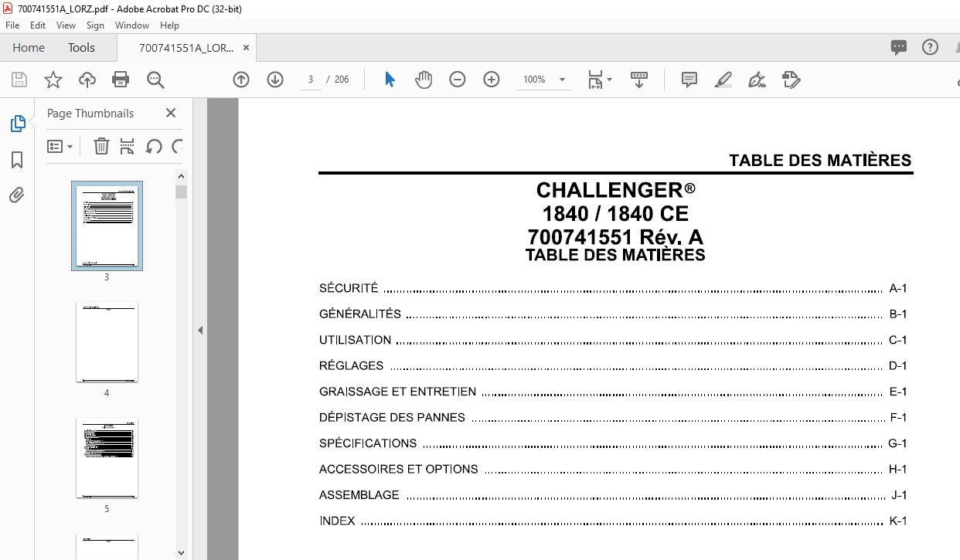Click the INDEX contents entry
The height and width of the screenshot is (560, 960).
click(613, 521)
